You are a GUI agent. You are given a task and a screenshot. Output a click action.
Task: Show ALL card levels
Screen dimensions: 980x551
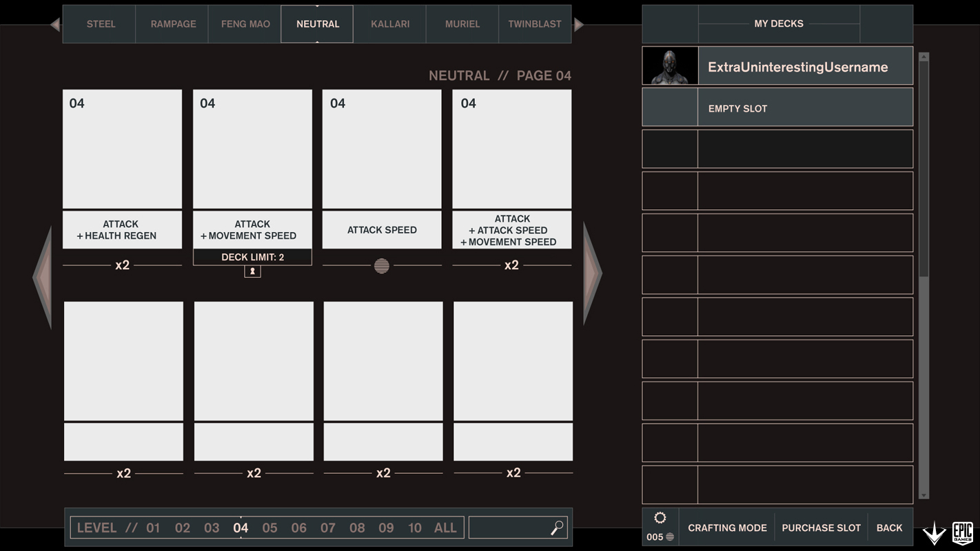point(445,528)
